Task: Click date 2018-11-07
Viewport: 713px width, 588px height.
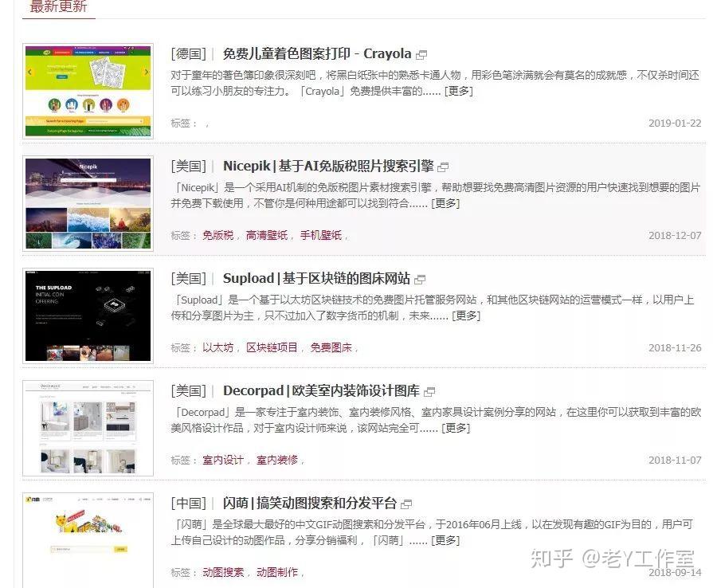Action: 675,460
